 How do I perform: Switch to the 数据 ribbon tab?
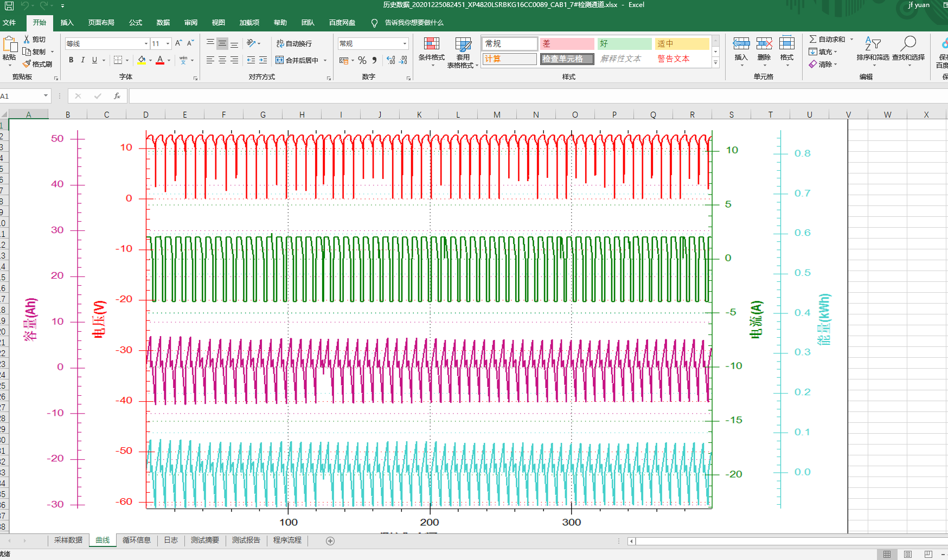click(163, 23)
